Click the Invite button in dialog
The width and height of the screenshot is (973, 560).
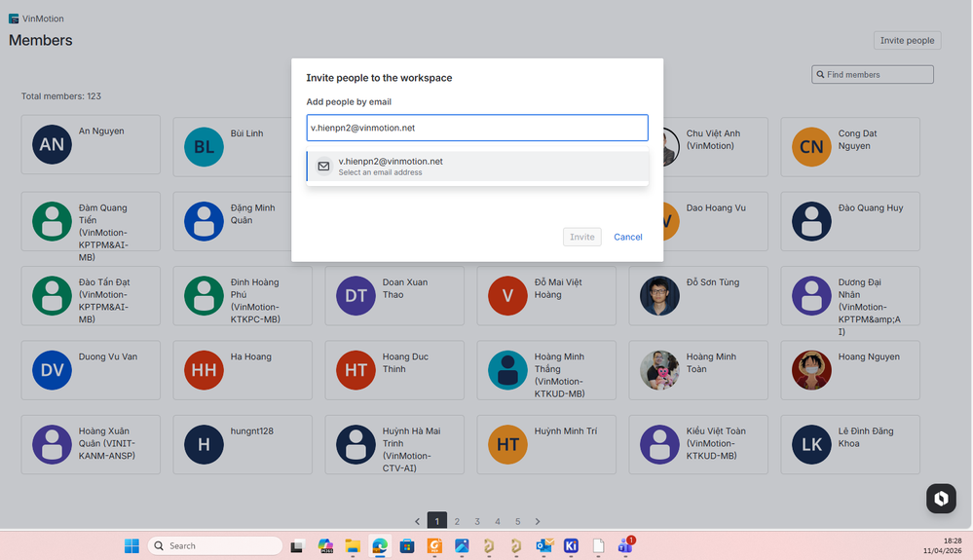point(582,237)
